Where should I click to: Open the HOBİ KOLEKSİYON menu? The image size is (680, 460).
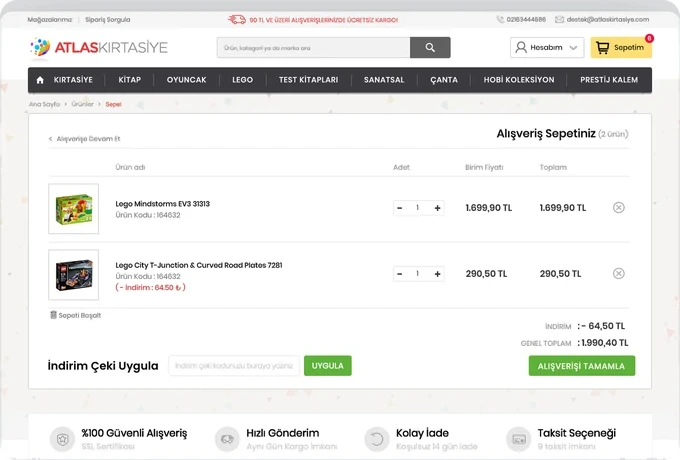point(519,80)
